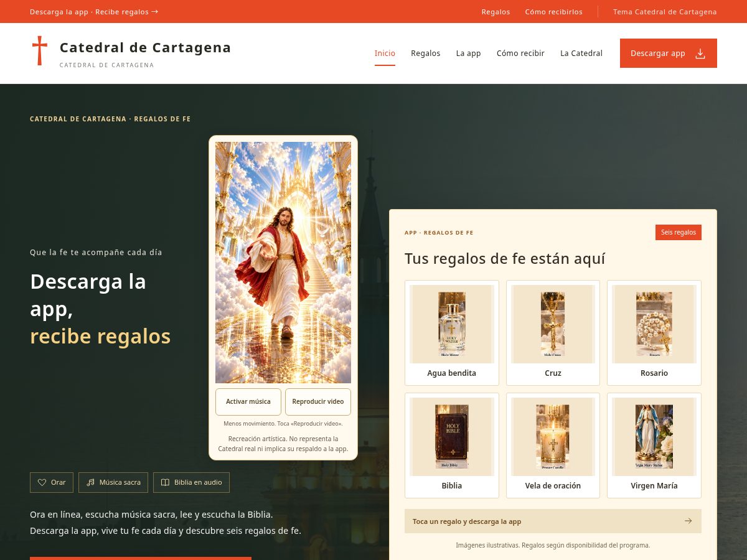Open the Cruz gift image

[553, 324]
